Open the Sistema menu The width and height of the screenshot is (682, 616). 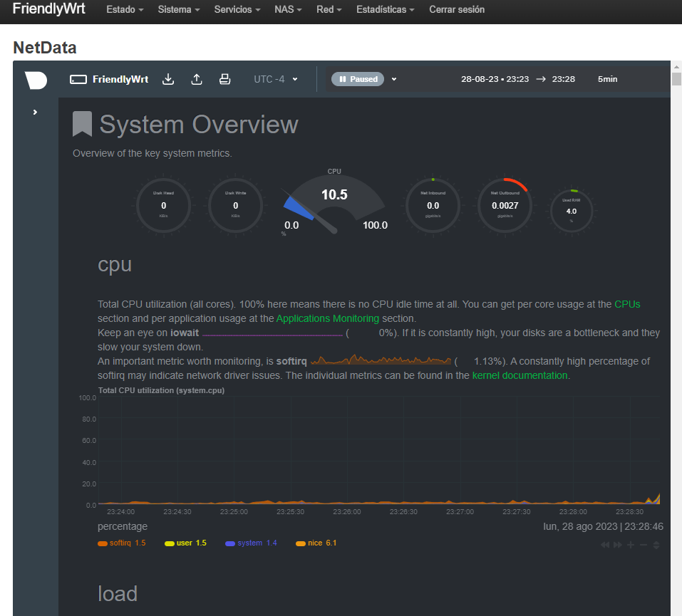179,9
